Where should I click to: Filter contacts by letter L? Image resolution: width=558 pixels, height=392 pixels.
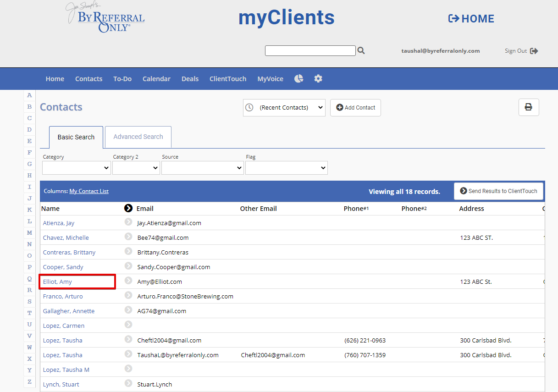[29, 221]
